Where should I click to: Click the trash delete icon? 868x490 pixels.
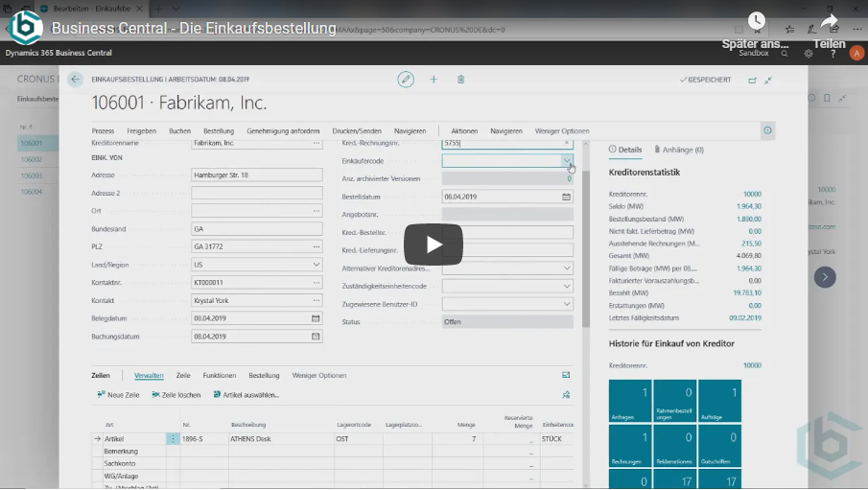[460, 80]
